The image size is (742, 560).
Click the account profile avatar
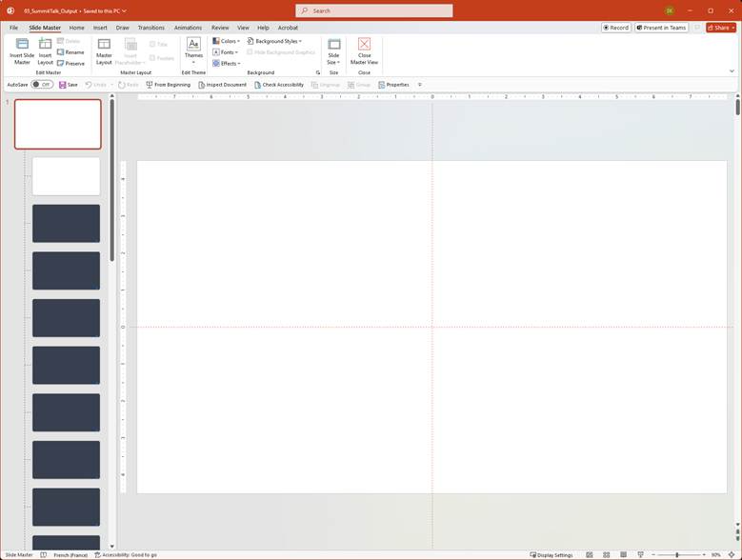[669, 10]
